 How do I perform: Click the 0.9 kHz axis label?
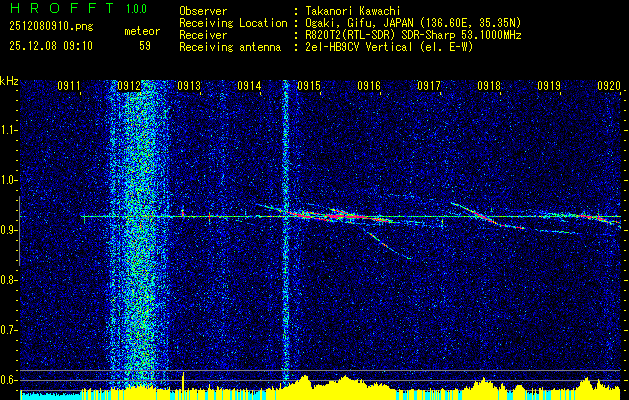click(x=8, y=230)
